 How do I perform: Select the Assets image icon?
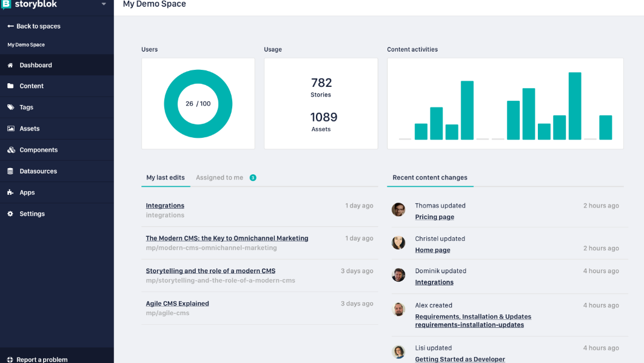point(10,129)
